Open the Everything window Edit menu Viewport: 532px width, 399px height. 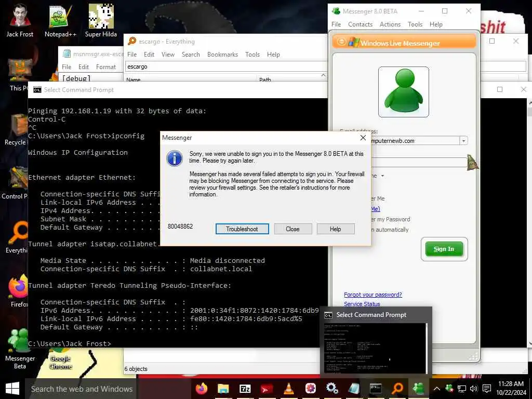pos(149,54)
